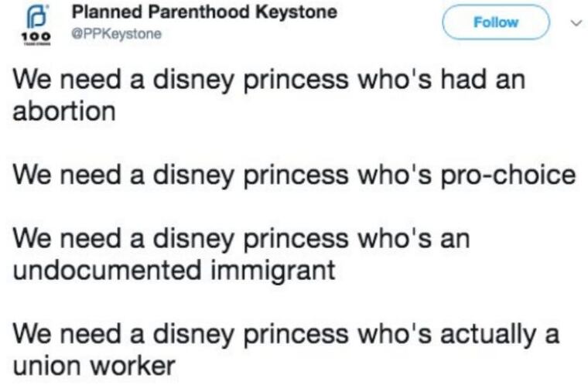Click "We" at the start of the first sentence
Image resolution: width=588 pixels, height=392 pixels.
[x=32, y=81]
